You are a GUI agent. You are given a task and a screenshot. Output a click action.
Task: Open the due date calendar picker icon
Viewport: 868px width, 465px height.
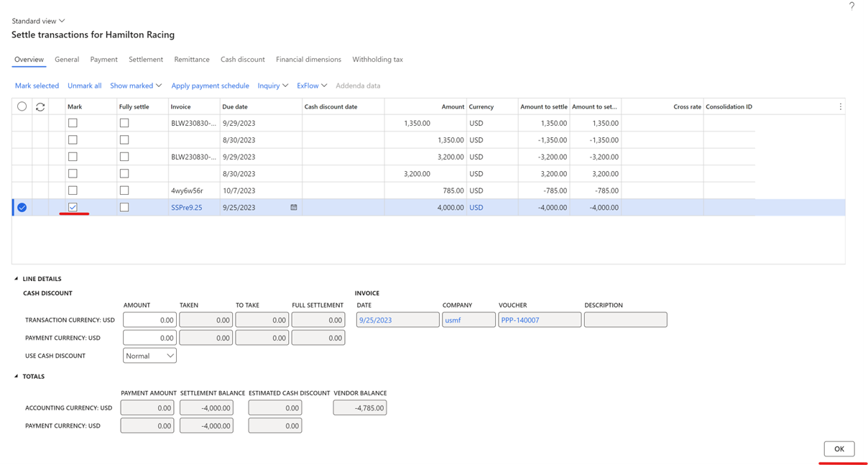[x=293, y=207]
